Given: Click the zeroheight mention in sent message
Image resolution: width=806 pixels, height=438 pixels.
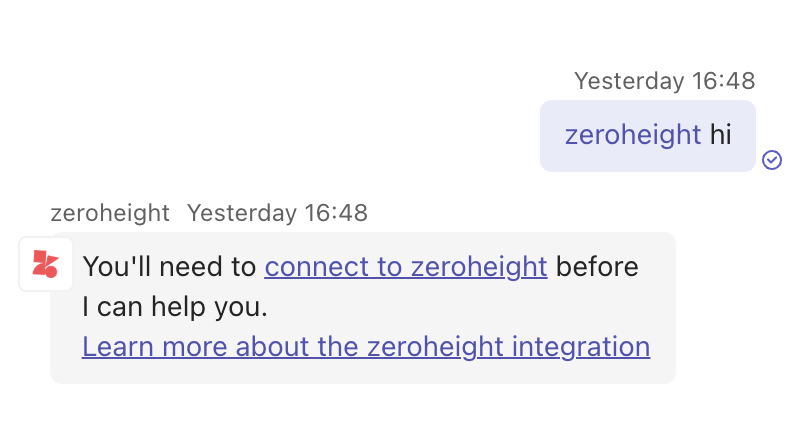Looking at the screenshot, I should click(632, 135).
